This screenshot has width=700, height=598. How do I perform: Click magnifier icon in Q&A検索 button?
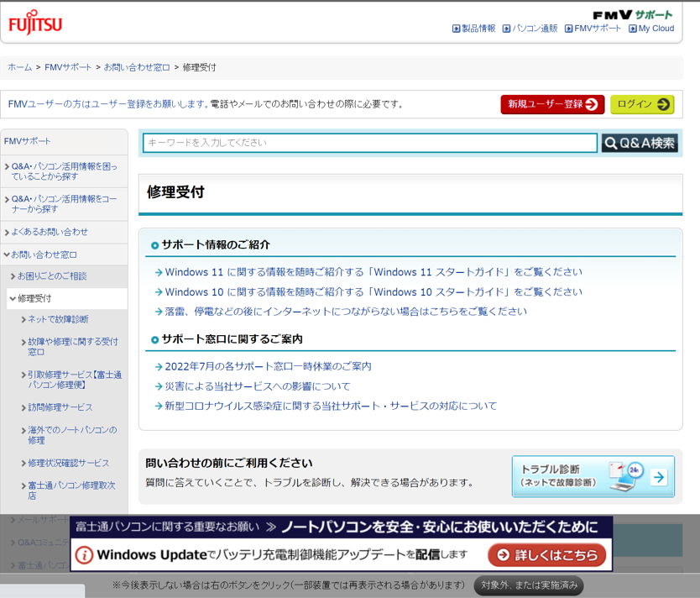pos(610,144)
